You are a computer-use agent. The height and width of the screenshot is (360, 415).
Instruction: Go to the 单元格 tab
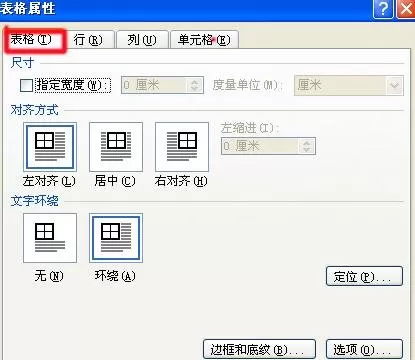click(204, 40)
